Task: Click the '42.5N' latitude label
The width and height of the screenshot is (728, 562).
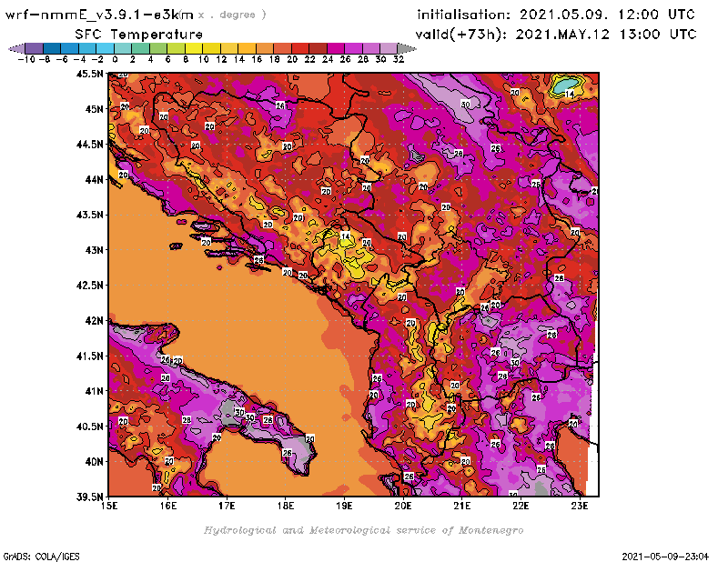Action: point(89,286)
